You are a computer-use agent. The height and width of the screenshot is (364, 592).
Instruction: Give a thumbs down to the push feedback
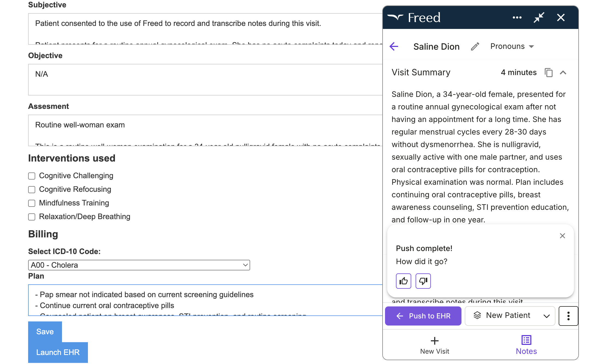423,281
